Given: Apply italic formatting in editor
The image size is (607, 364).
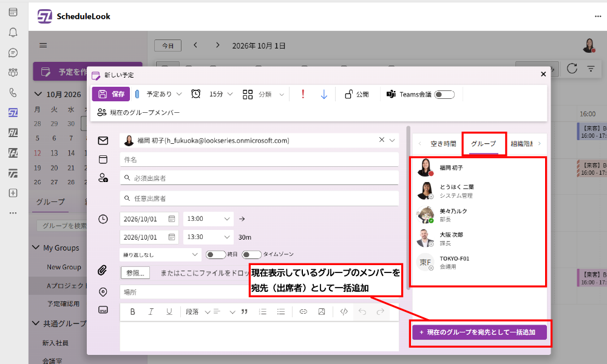Looking at the screenshot, I should pos(151,312).
